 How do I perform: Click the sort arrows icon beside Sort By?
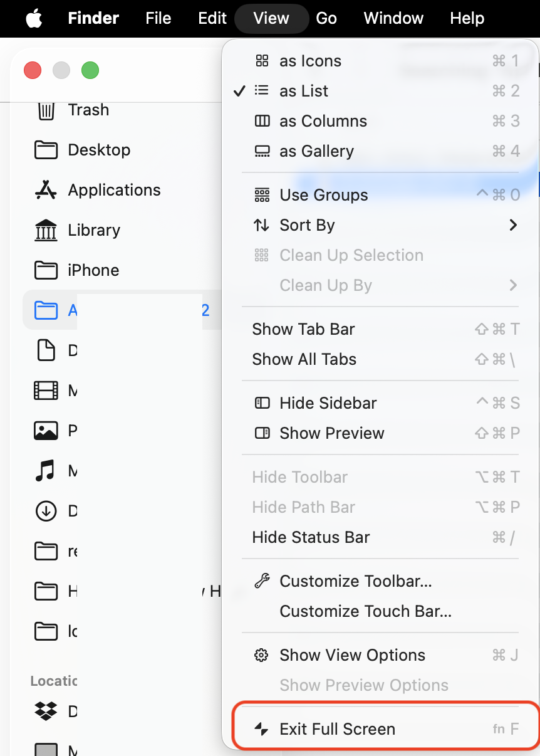click(x=261, y=225)
